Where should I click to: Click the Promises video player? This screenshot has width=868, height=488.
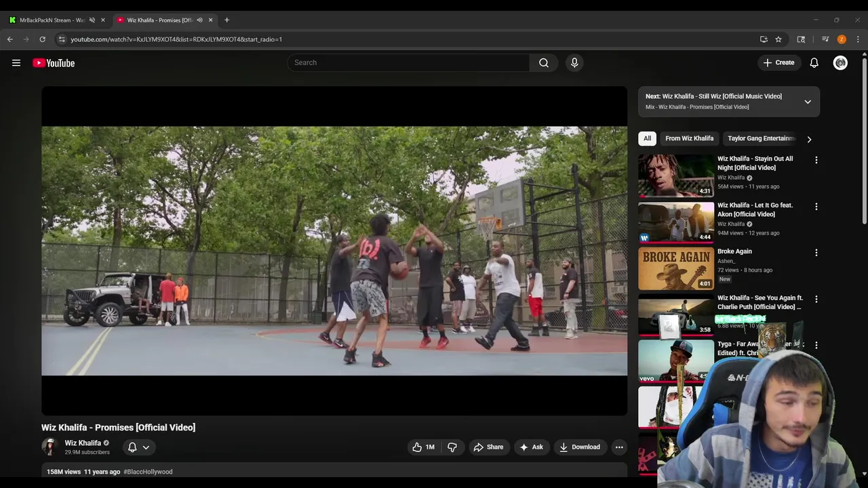click(334, 251)
